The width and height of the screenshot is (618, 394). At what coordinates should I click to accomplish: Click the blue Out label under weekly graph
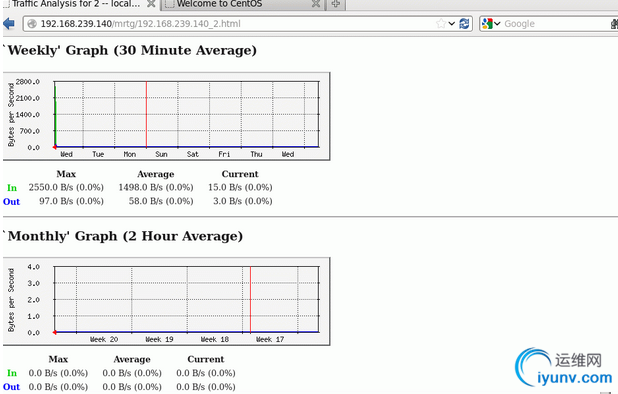11,202
